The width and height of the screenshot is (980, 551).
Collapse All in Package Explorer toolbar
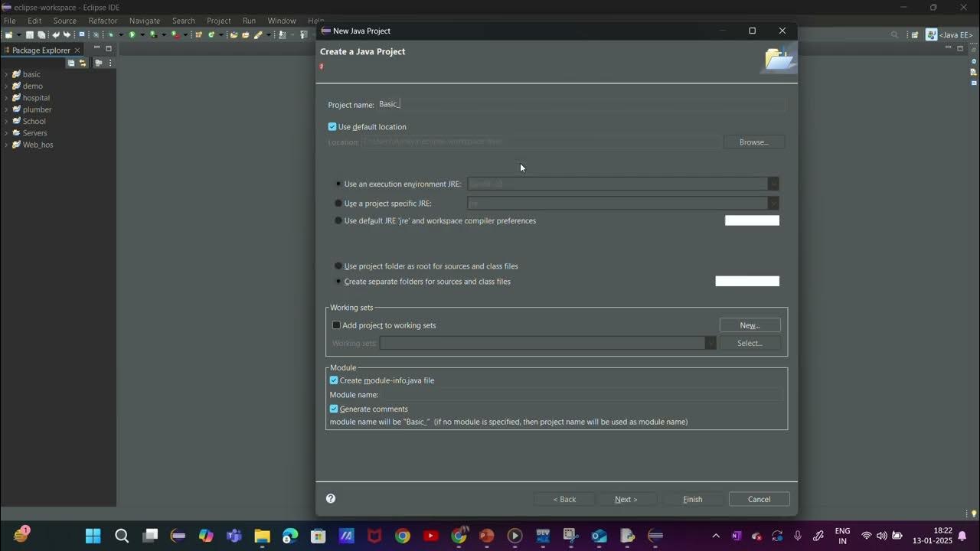click(x=71, y=63)
